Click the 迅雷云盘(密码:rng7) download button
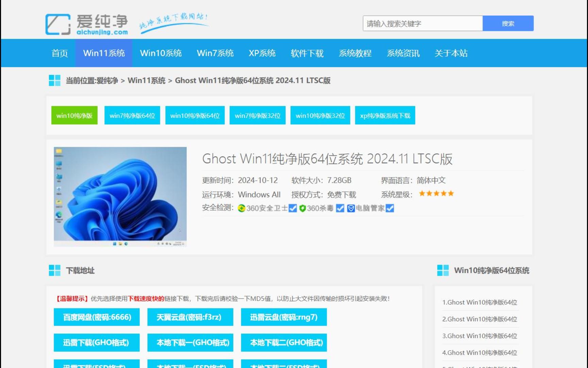588x368 pixels. point(284,317)
